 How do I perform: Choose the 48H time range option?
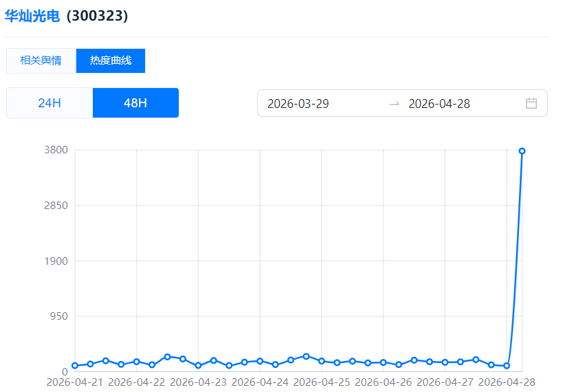[135, 103]
